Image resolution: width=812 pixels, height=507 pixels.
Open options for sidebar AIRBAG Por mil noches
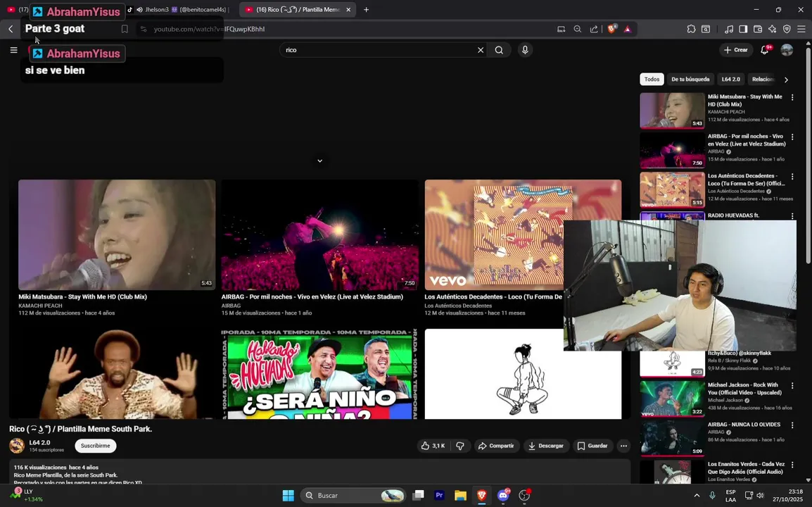[x=792, y=137]
